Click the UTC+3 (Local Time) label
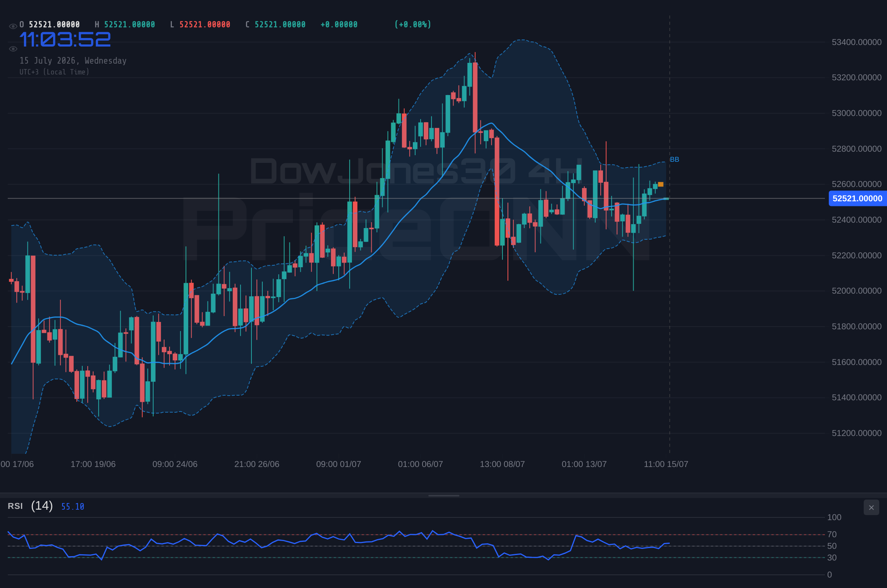 [x=54, y=72]
